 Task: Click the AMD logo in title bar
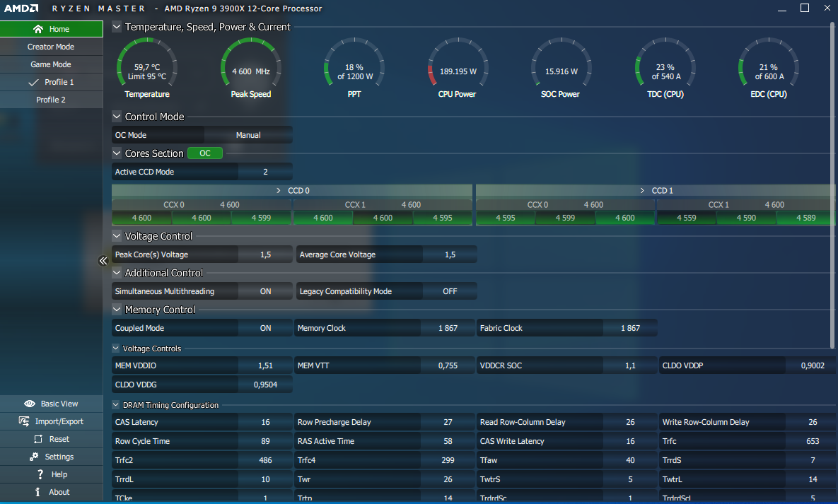coord(21,8)
